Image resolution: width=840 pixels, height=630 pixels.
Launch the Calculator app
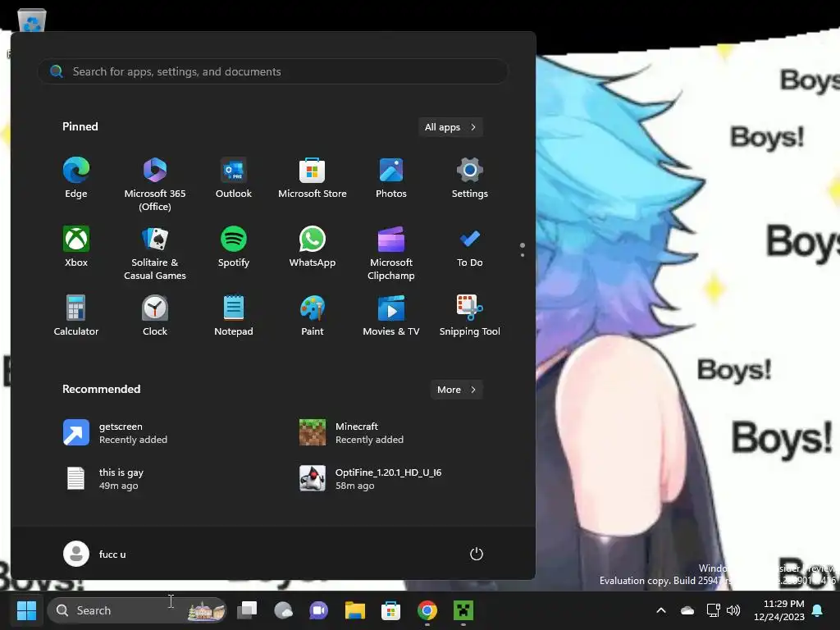[x=76, y=316]
